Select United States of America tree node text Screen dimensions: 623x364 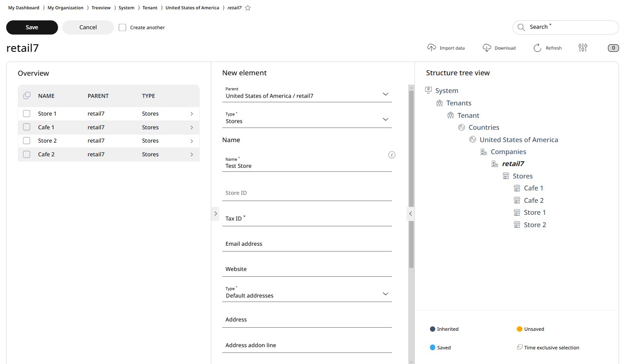click(x=519, y=139)
